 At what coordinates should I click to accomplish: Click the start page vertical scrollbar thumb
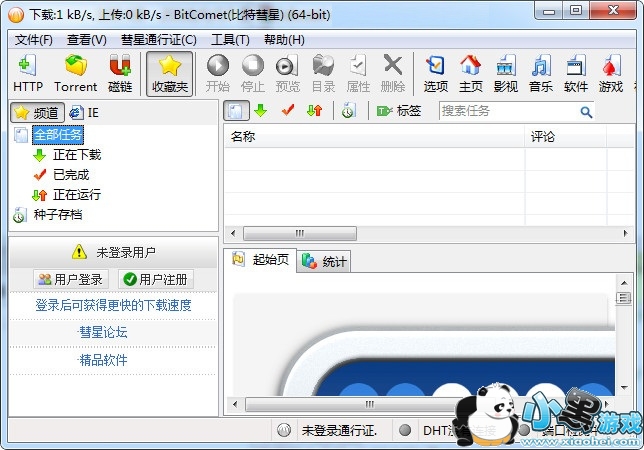pos(624,298)
